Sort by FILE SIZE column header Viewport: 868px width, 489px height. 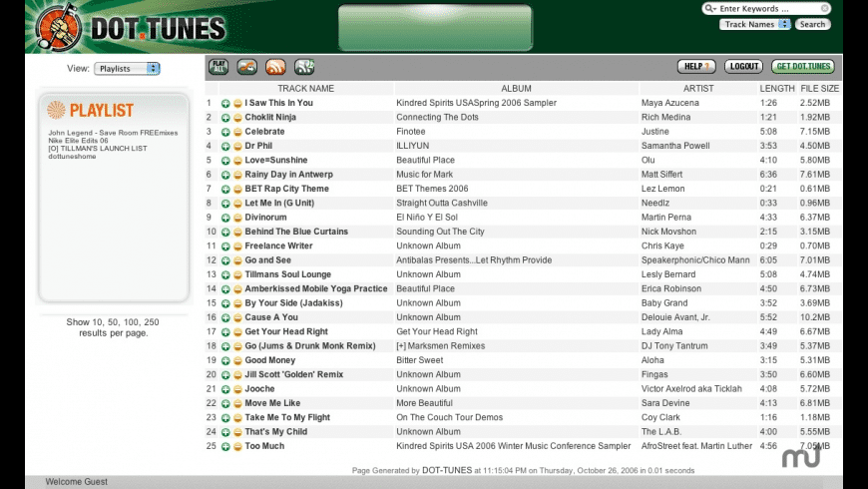(819, 89)
